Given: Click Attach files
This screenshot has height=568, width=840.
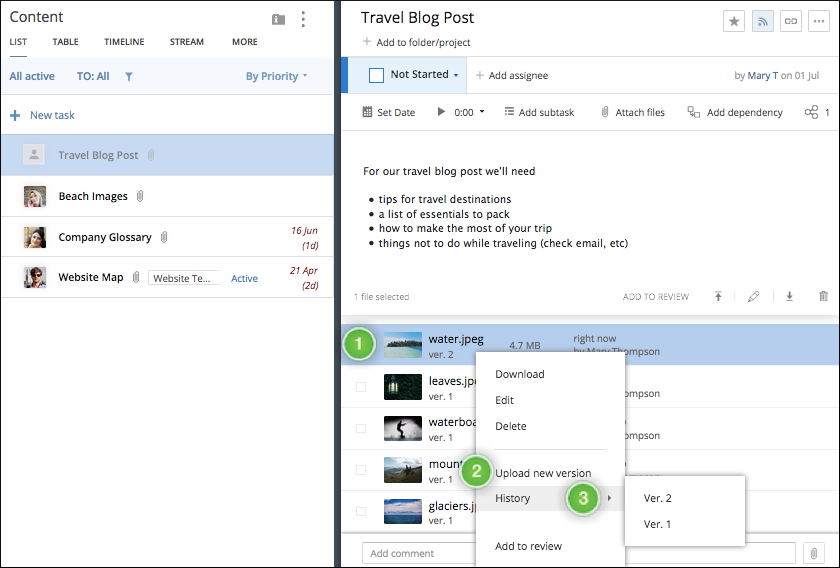Looking at the screenshot, I should point(640,113).
